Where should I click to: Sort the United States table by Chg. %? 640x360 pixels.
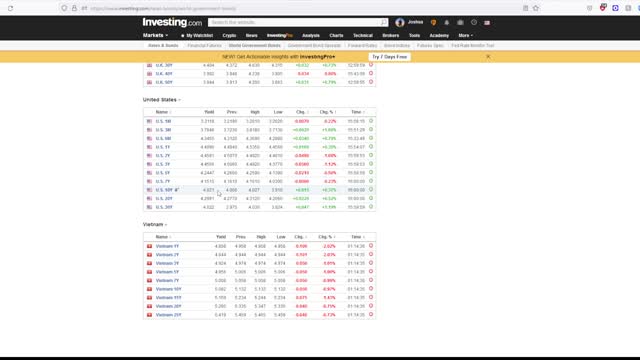(x=327, y=112)
